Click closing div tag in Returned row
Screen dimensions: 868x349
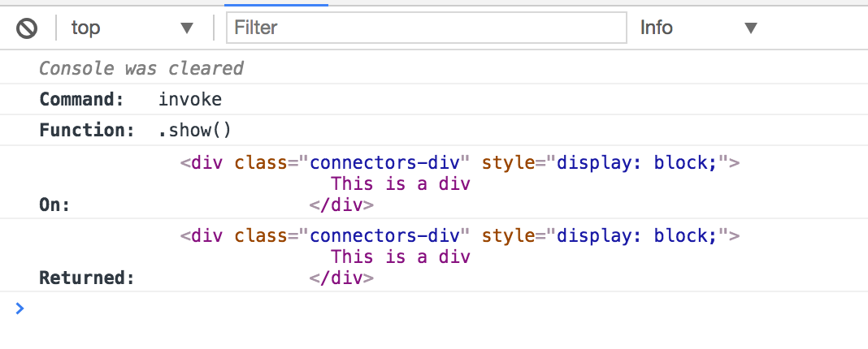pyautogui.click(x=341, y=278)
